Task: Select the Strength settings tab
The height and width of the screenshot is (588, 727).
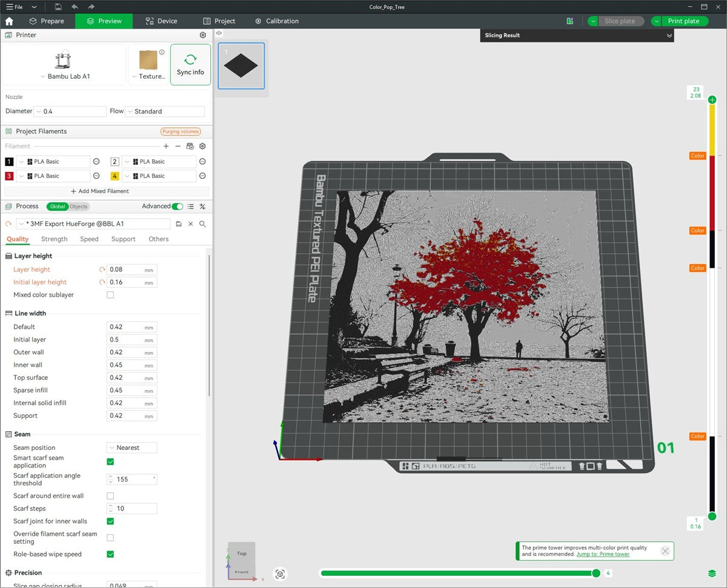Action: (55, 239)
